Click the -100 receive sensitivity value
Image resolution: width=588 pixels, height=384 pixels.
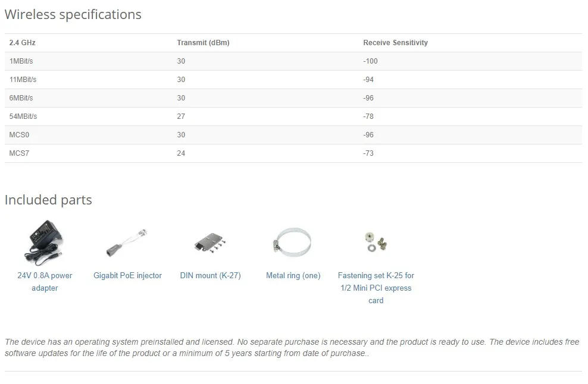click(x=370, y=61)
